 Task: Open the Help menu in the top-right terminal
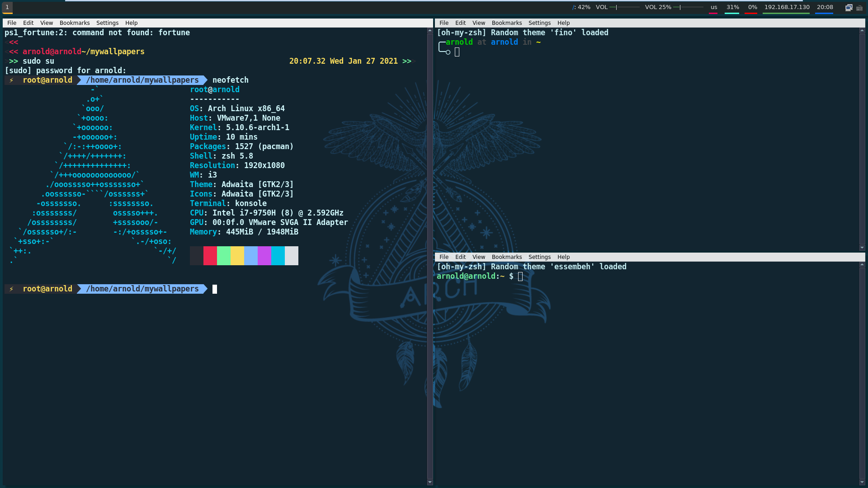tap(563, 23)
